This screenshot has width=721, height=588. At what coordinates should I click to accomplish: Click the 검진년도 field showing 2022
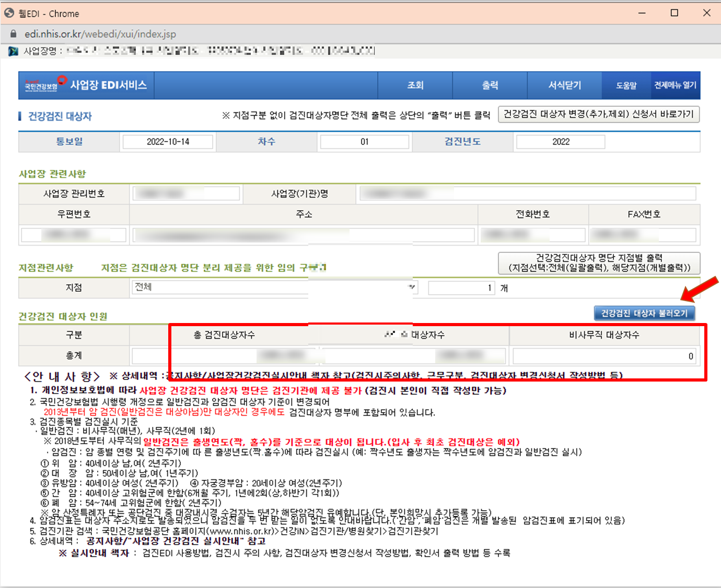[560, 141]
